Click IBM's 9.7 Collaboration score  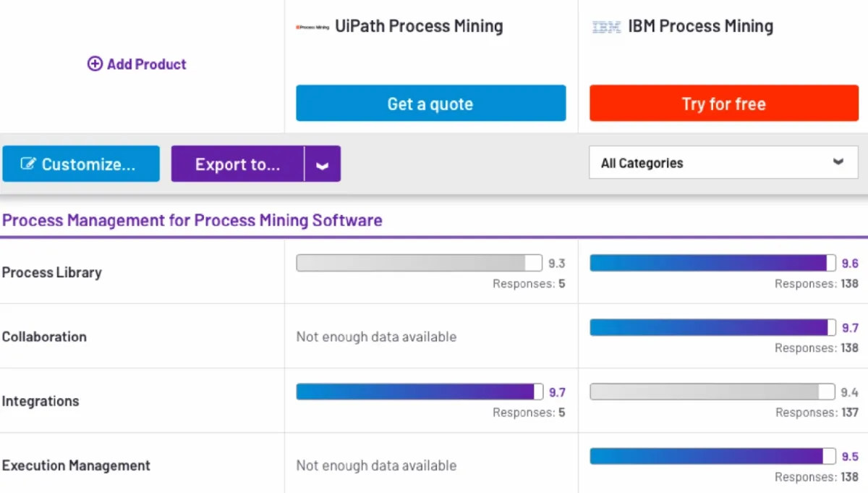[850, 328]
